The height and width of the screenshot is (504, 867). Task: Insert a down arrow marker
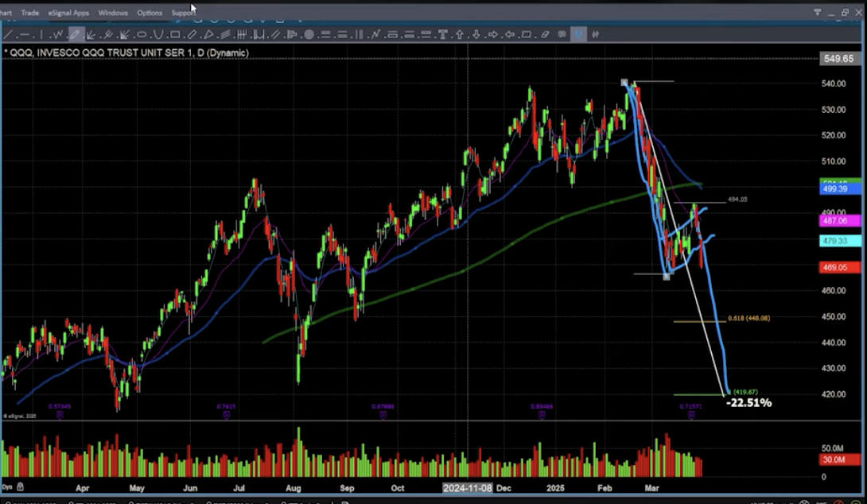pos(476,34)
